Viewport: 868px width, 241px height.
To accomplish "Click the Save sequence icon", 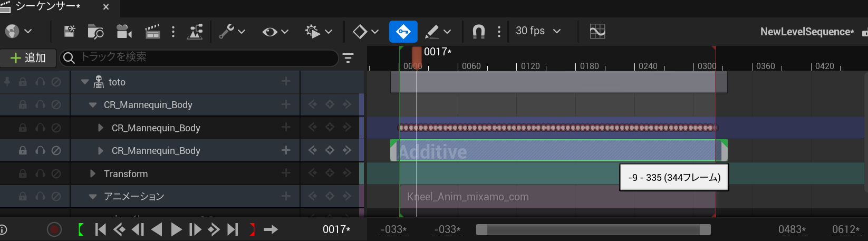I will point(70,32).
